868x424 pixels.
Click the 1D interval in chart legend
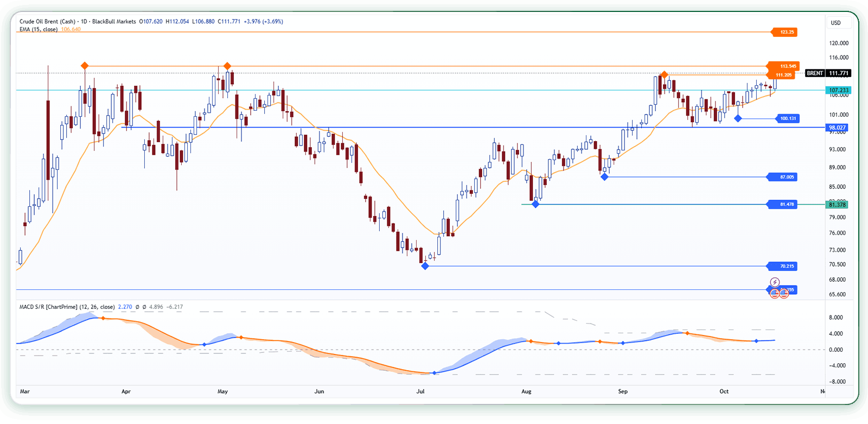(x=84, y=22)
